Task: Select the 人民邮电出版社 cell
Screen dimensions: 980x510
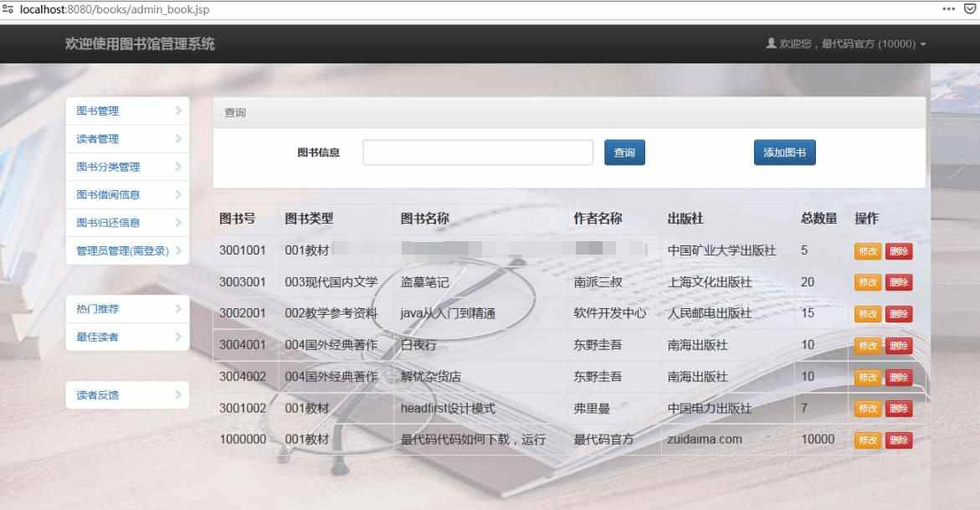Action: click(x=710, y=313)
